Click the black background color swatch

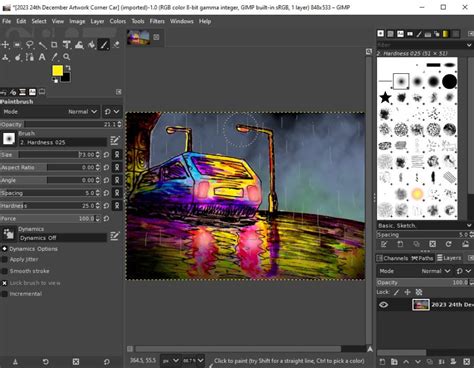coord(66,78)
